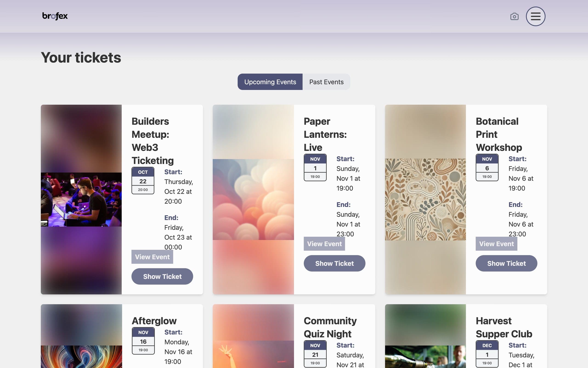Open the hamburger menu
The height and width of the screenshot is (368, 588).
point(536,16)
